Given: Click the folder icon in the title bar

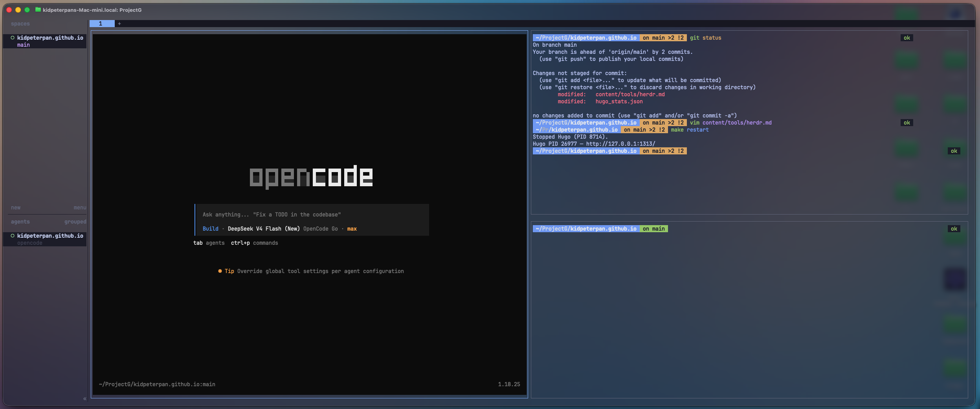Looking at the screenshot, I should [x=38, y=10].
